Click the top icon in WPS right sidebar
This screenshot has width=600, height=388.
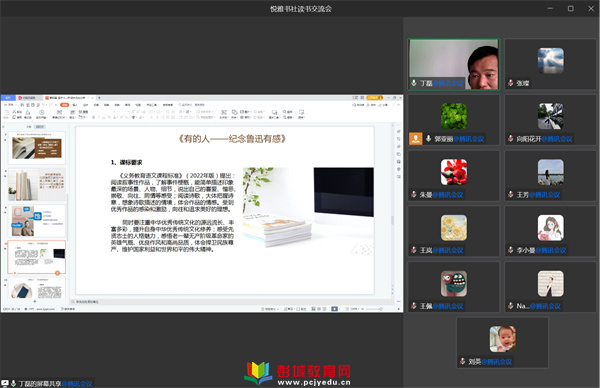coord(399,131)
